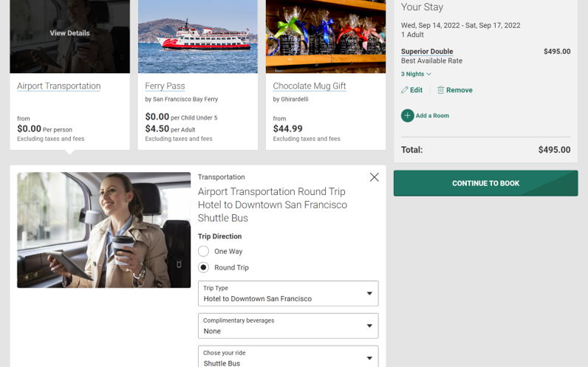Image resolution: width=588 pixels, height=367 pixels.
Task: Click the ferry boat thumbnail image
Action: [x=198, y=36]
